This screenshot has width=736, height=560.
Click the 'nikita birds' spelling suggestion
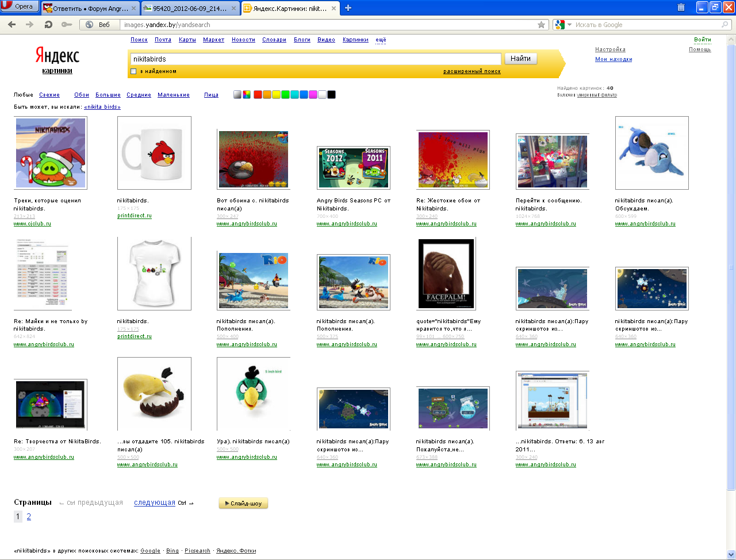(x=102, y=107)
